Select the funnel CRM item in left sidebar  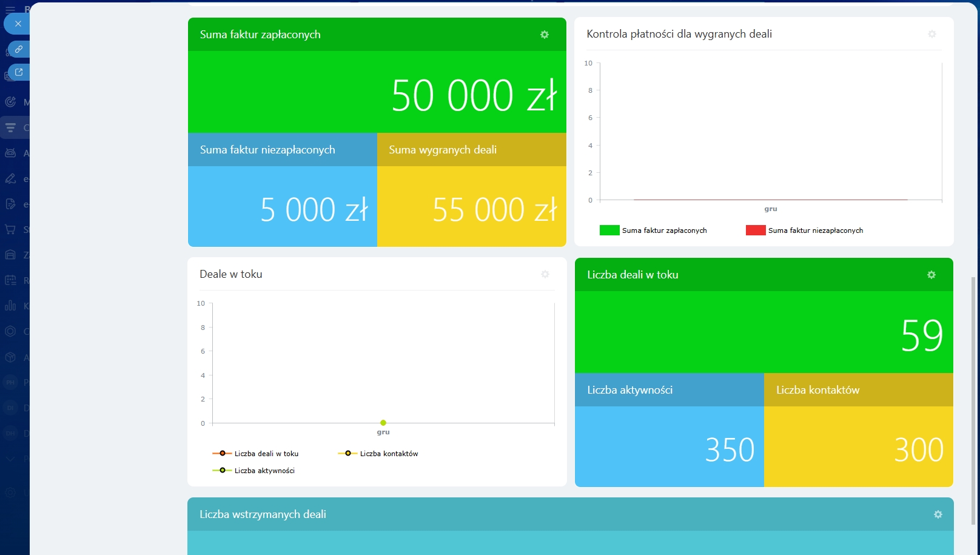(x=10, y=127)
